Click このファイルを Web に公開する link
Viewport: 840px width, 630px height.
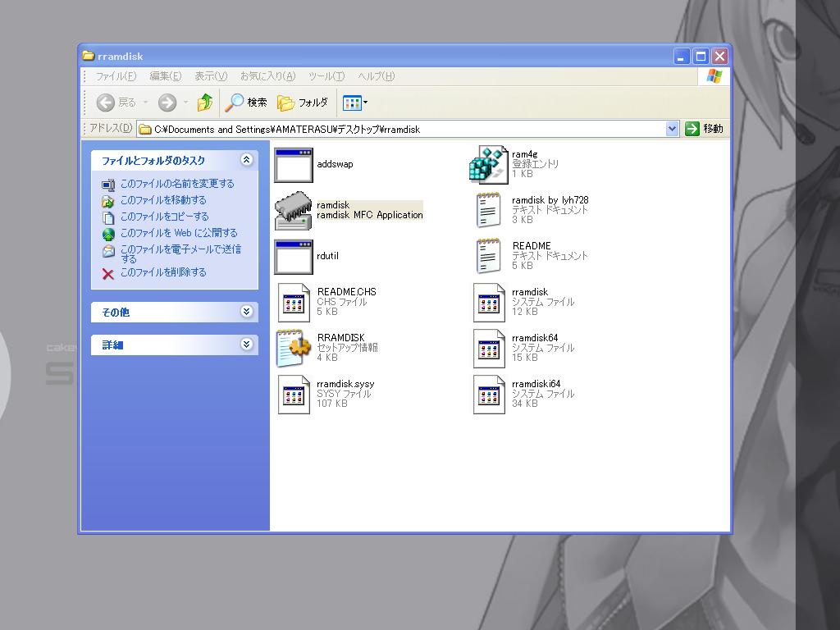coord(179,233)
